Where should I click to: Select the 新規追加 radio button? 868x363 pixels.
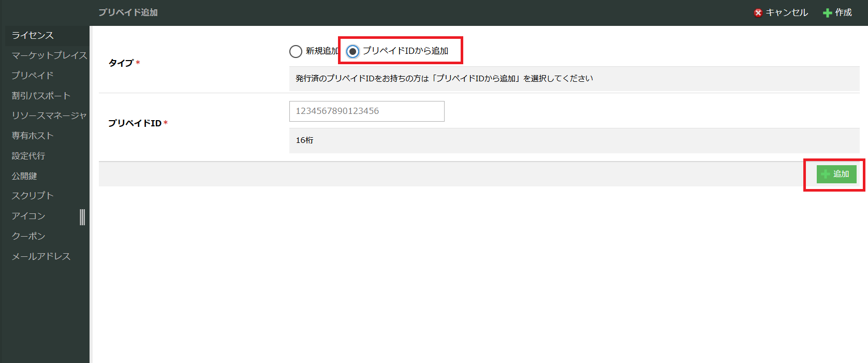click(296, 51)
